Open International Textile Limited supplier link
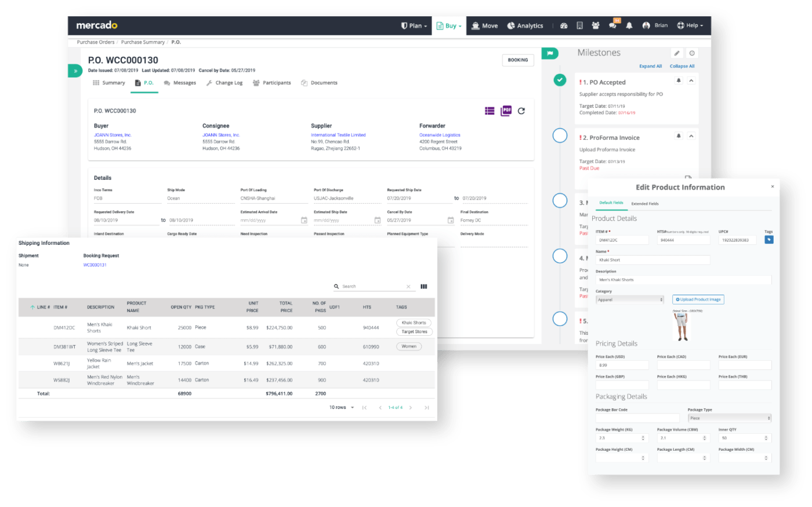This screenshot has width=812, height=507. [x=338, y=135]
